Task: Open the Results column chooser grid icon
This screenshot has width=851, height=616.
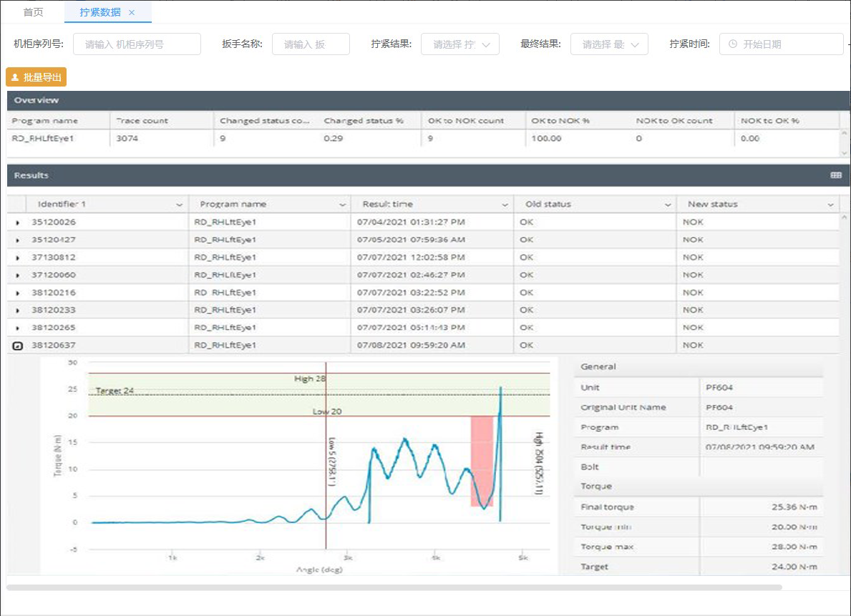Action: point(836,175)
